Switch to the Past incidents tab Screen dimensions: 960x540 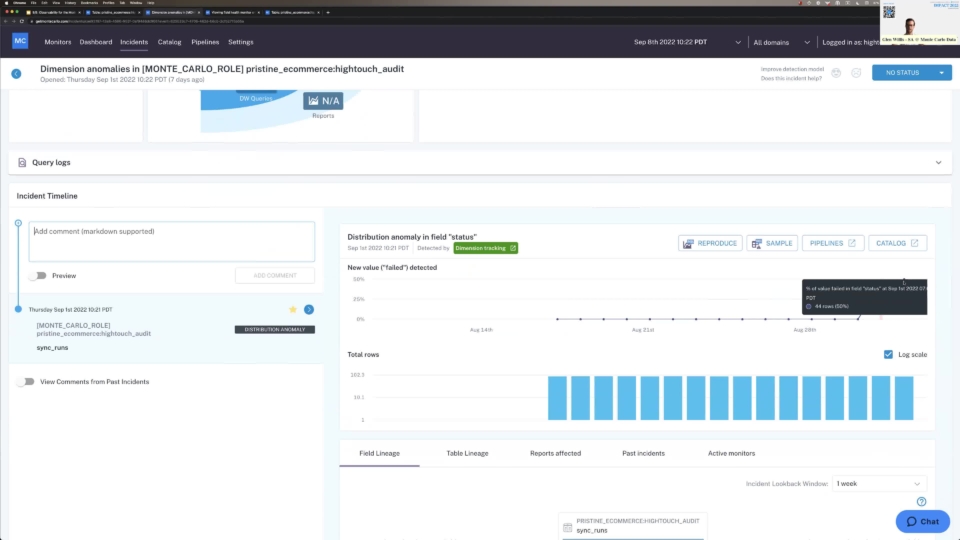(643, 454)
